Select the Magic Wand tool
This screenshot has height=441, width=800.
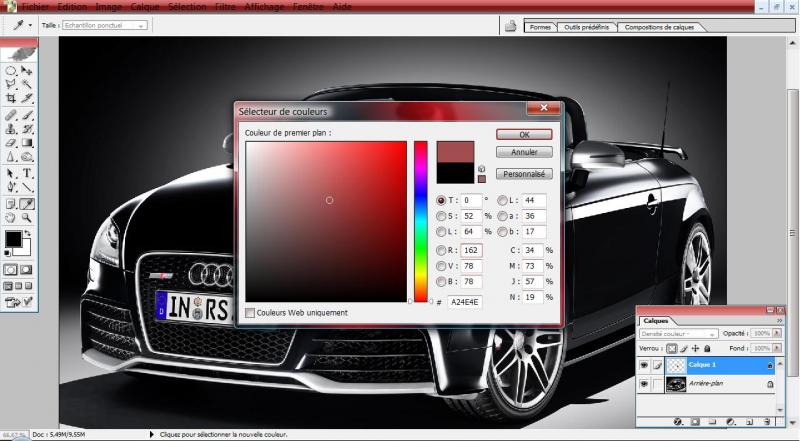(x=27, y=84)
